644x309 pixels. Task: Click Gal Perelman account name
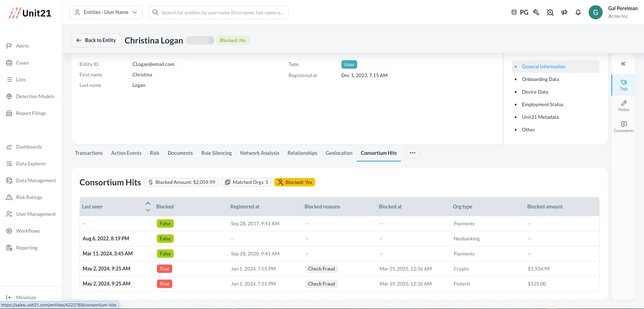coord(623,8)
